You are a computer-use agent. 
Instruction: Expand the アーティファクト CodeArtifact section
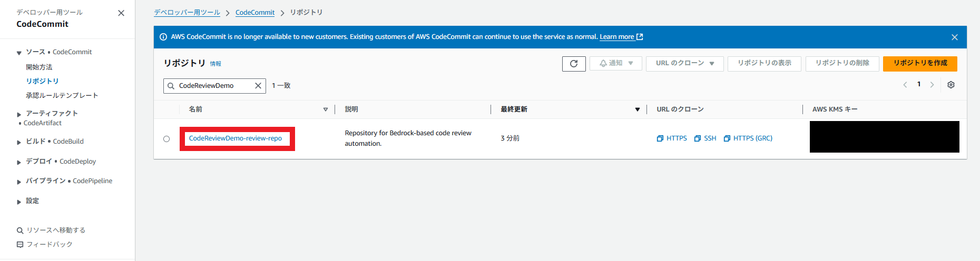point(19,114)
